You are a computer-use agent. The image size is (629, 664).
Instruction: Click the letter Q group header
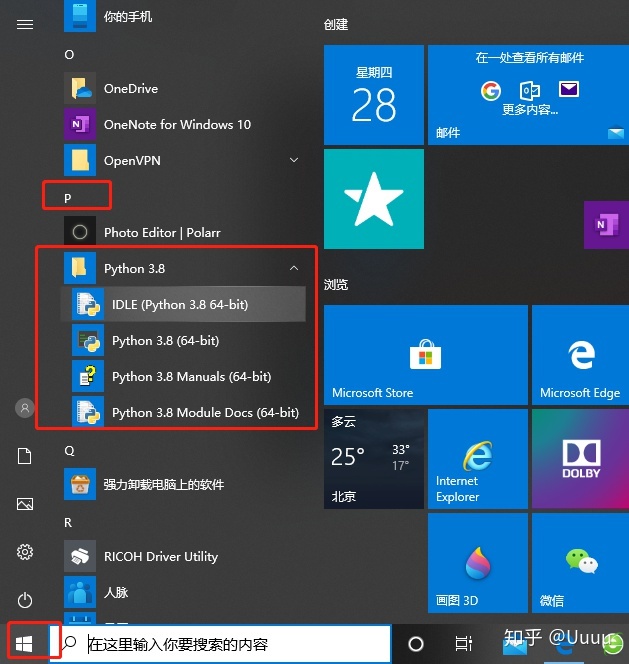[69, 451]
